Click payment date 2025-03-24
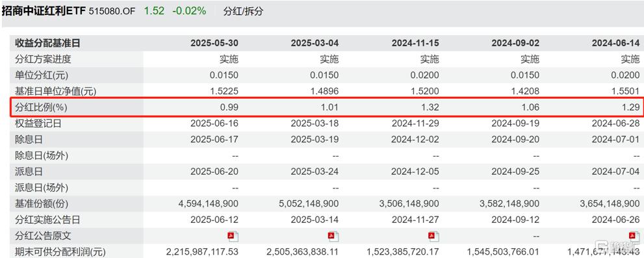This screenshot has height=258, width=644. pyautogui.click(x=315, y=172)
